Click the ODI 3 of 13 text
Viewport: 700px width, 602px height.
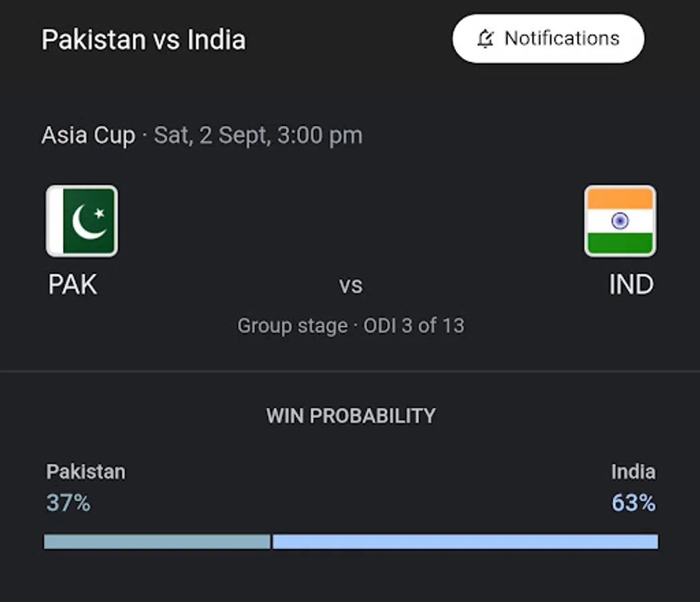[414, 326]
